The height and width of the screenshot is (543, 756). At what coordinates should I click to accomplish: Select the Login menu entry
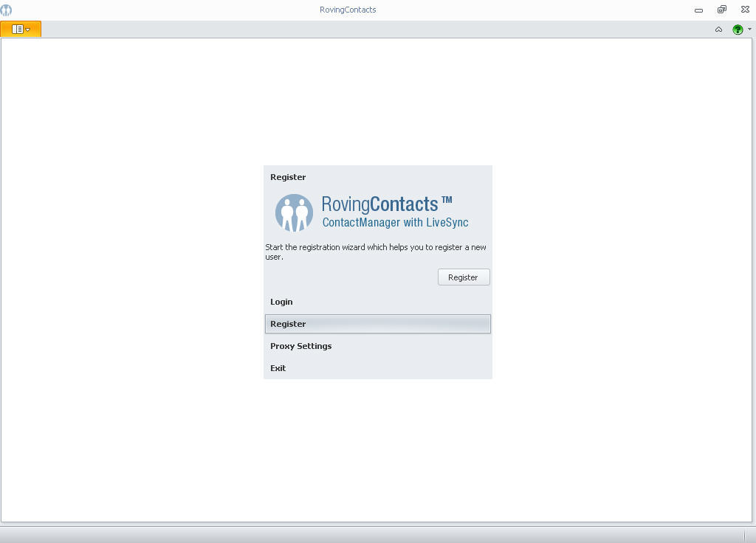click(x=377, y=302)
